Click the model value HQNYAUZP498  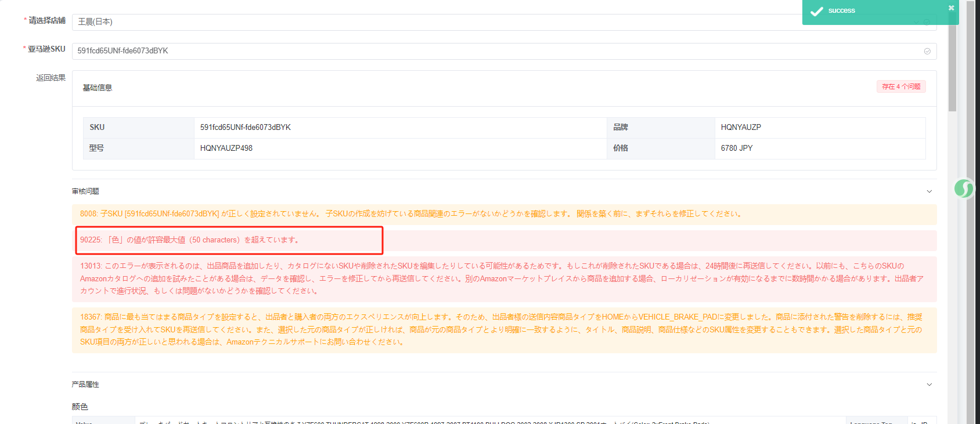tap(226, 148)
